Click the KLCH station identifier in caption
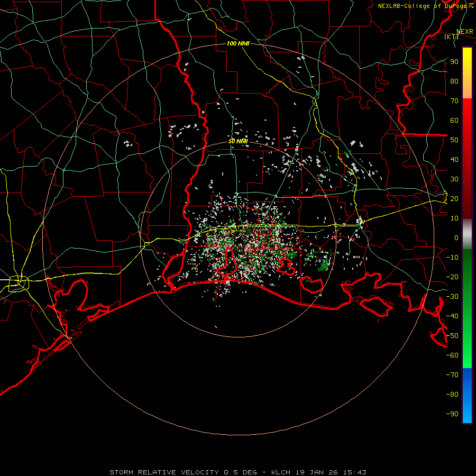Image resolution: width=476 pixels, height=476 pixels. (x=281, y=472)
